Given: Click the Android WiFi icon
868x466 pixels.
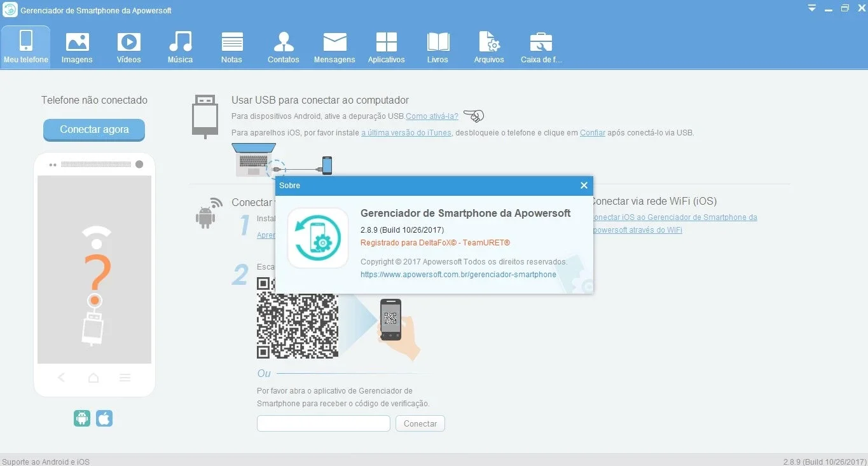Looking at the screenshot, I should (x=209, y=213).
